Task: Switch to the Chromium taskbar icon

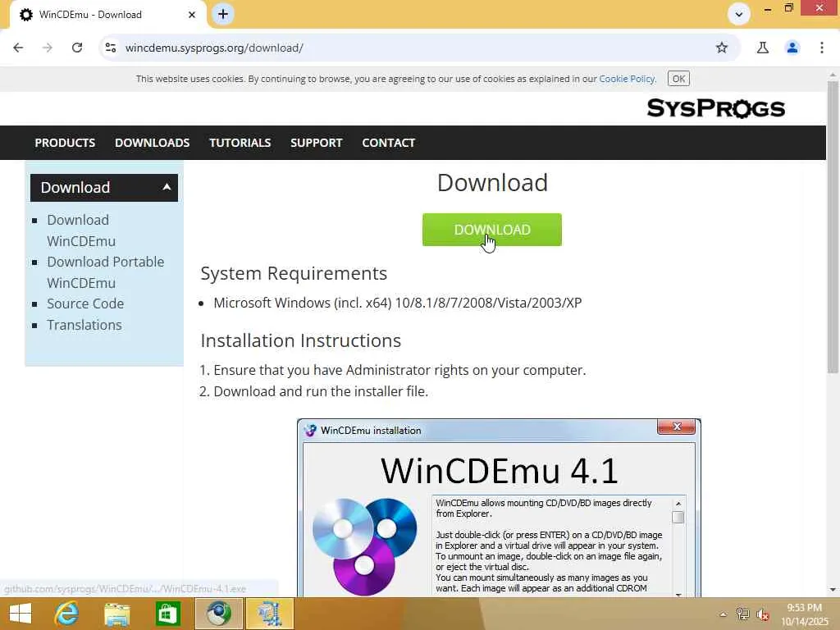Action: click(218, 614)
